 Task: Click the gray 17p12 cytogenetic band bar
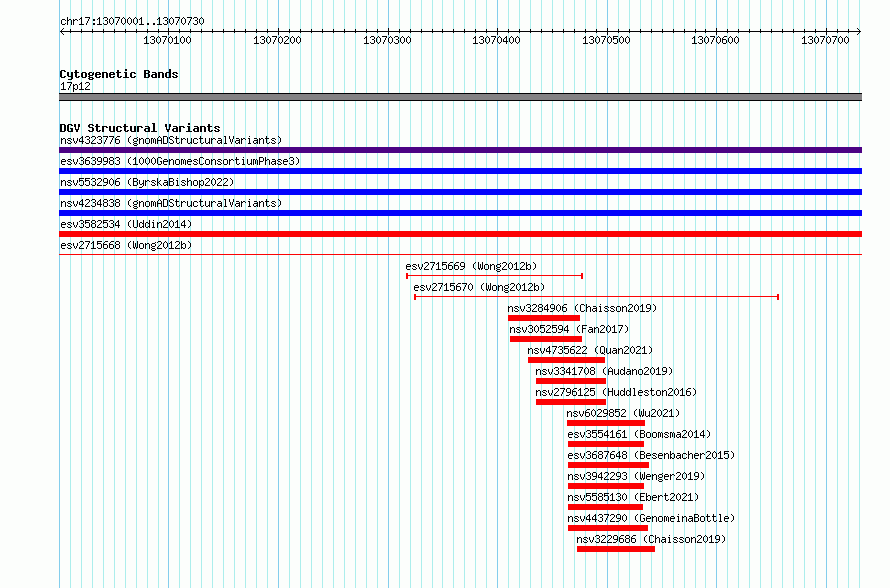pyautogui.click(x=460, y=97)
